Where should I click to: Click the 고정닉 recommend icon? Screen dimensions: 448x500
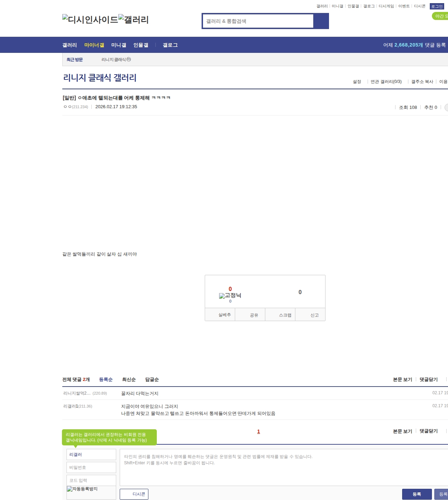point(230,296)
